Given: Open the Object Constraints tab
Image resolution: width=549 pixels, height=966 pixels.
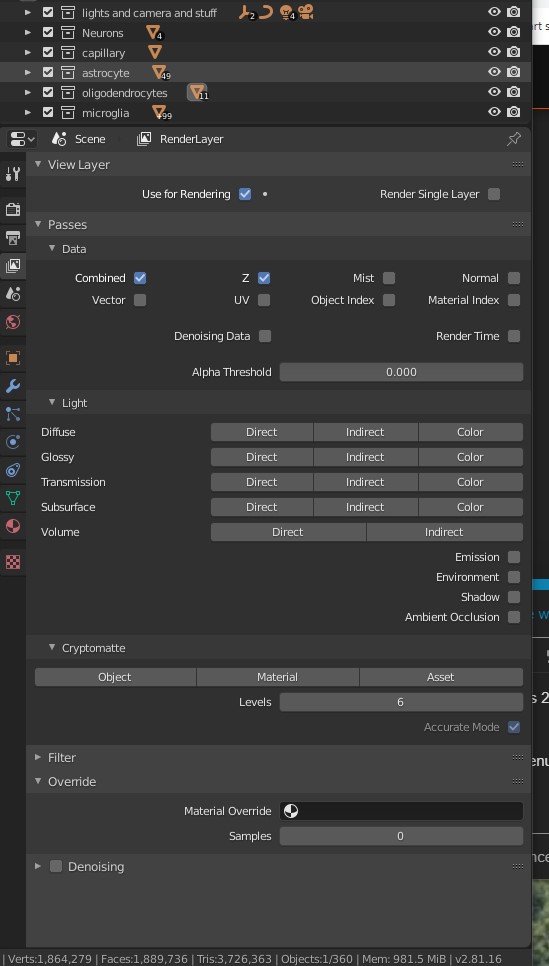Looking at the screenshot, I should click(x=13, y=470).
